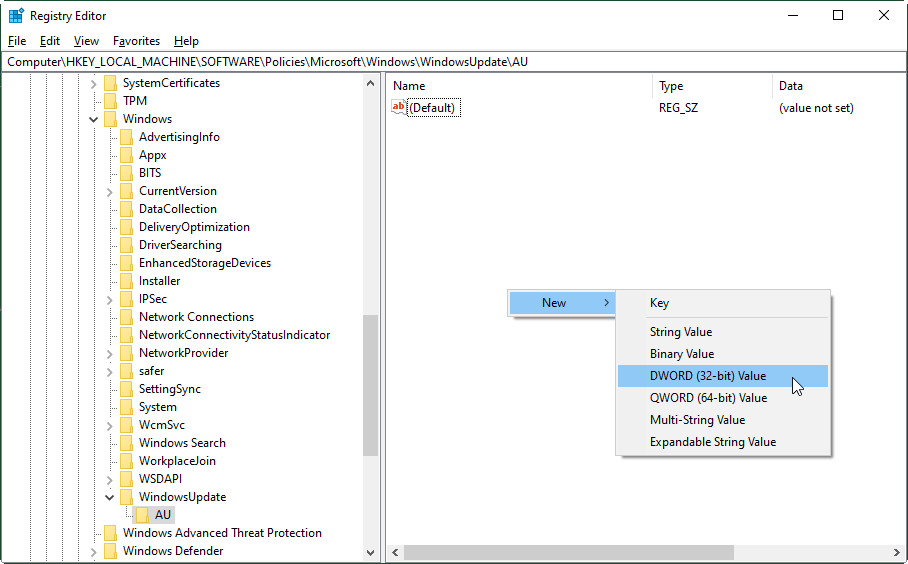Click the SettingSync folder icon
This screenshot has height=564, width=908.
click(126, 389)
